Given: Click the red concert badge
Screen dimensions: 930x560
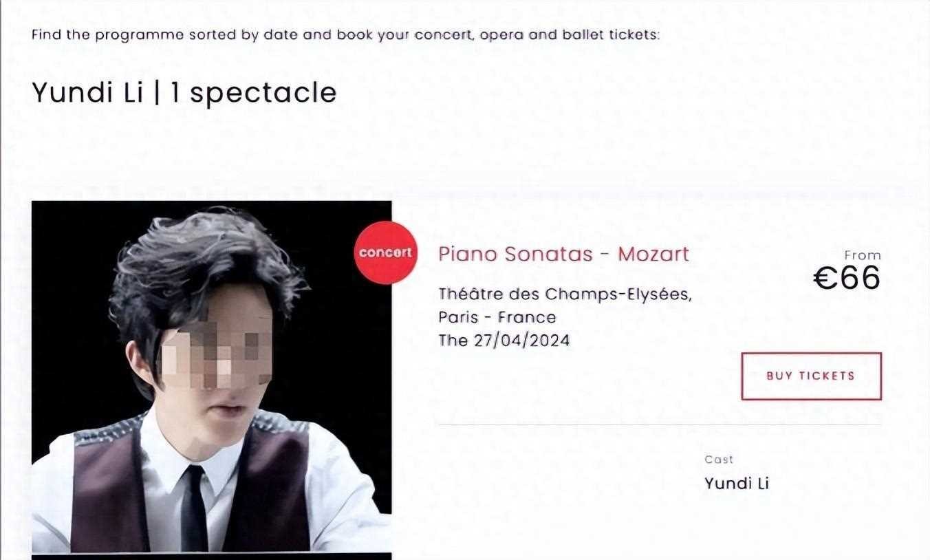Looking at the screenshot, I should pyautogui.click(x=385, y=252).
